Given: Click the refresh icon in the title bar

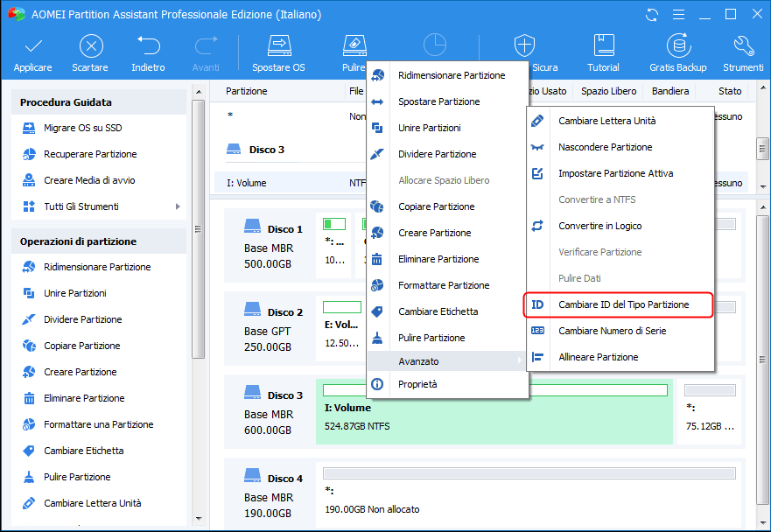Looking at the screenshot, I should click(652, 15).
